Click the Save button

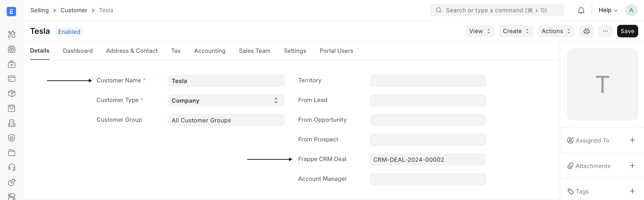627,31
